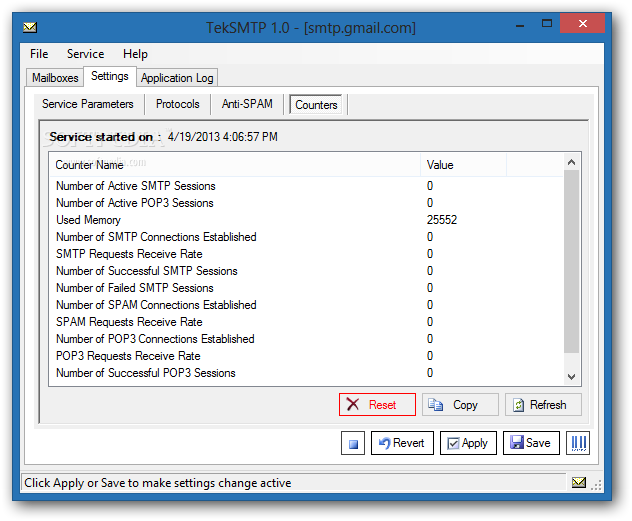Select Number of Active SMTP Sessions row

(306, 186)
